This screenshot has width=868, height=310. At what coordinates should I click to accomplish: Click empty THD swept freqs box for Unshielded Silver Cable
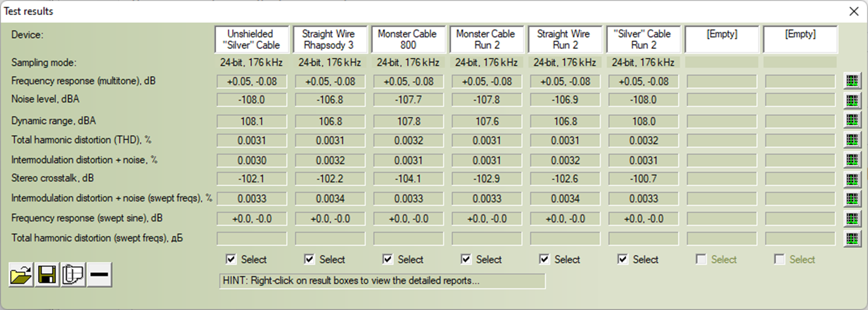[x=252, y=238]
